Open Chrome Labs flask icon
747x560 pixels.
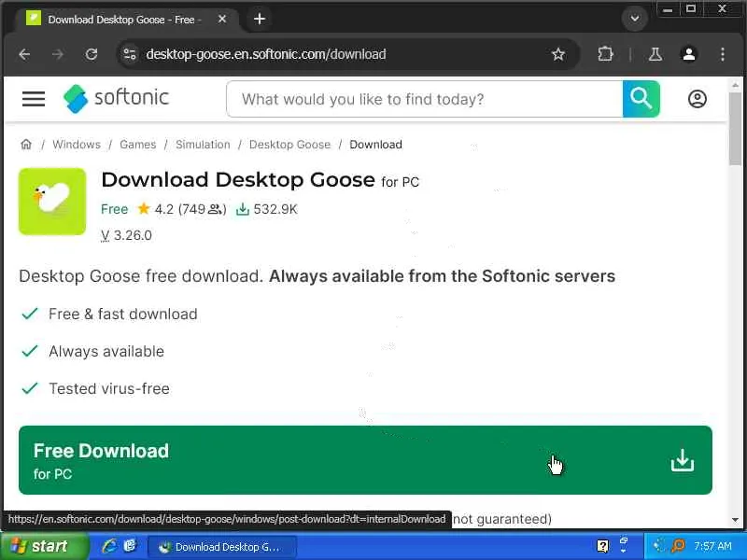(655, 54)
